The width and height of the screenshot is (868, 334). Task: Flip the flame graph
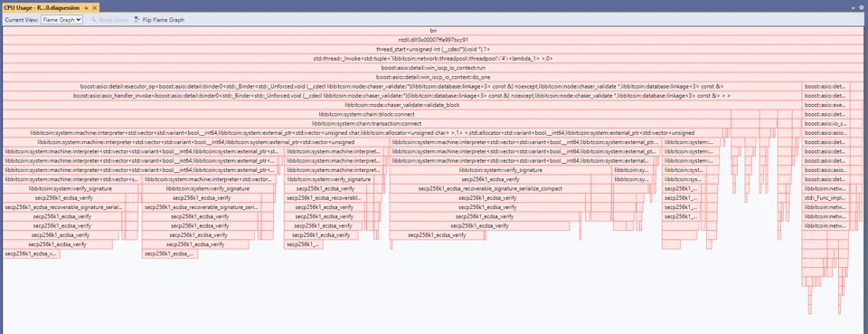(159, 19)
